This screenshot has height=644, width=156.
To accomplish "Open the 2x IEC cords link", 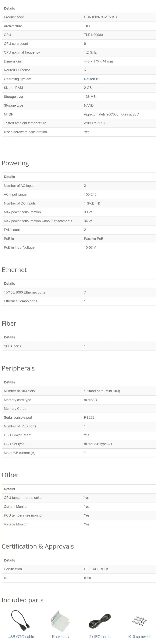I will click(100, 637).
